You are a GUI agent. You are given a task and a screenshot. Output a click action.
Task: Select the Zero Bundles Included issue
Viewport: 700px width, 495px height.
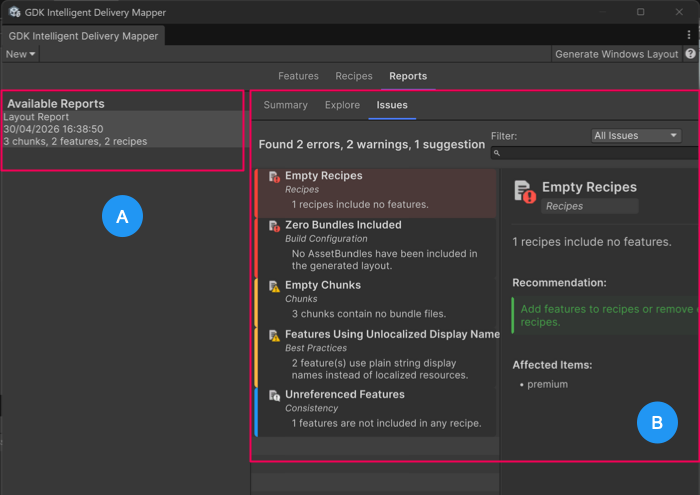[376, 248]
